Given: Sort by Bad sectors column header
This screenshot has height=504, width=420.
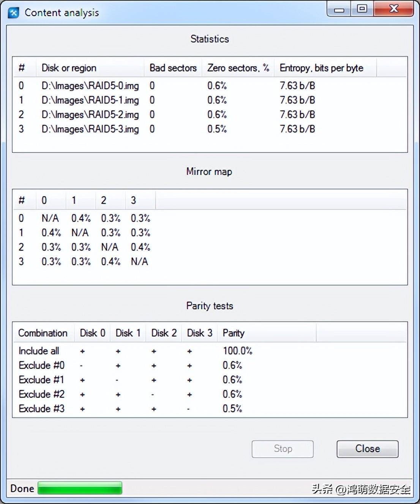Looking at the screenshot, I should pos(173,68).
